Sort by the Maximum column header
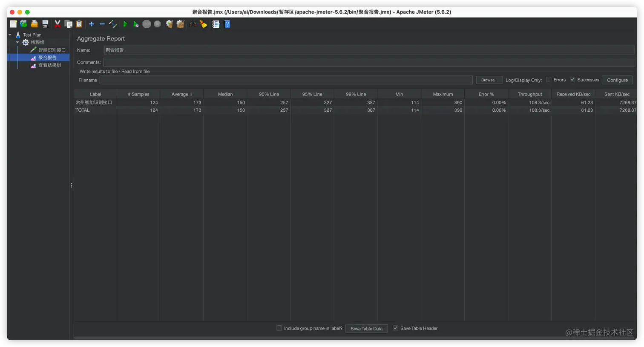 click(x=443, y=94)
